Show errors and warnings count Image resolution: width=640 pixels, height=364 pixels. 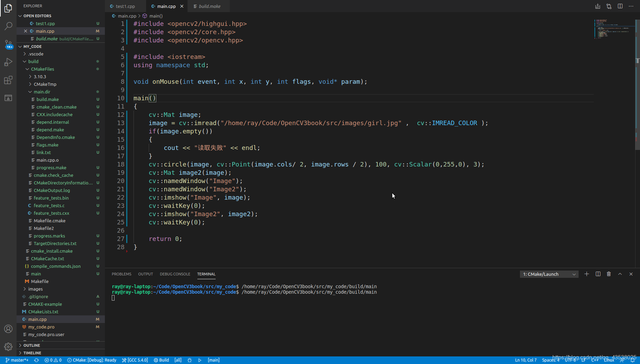coord(53,360)
